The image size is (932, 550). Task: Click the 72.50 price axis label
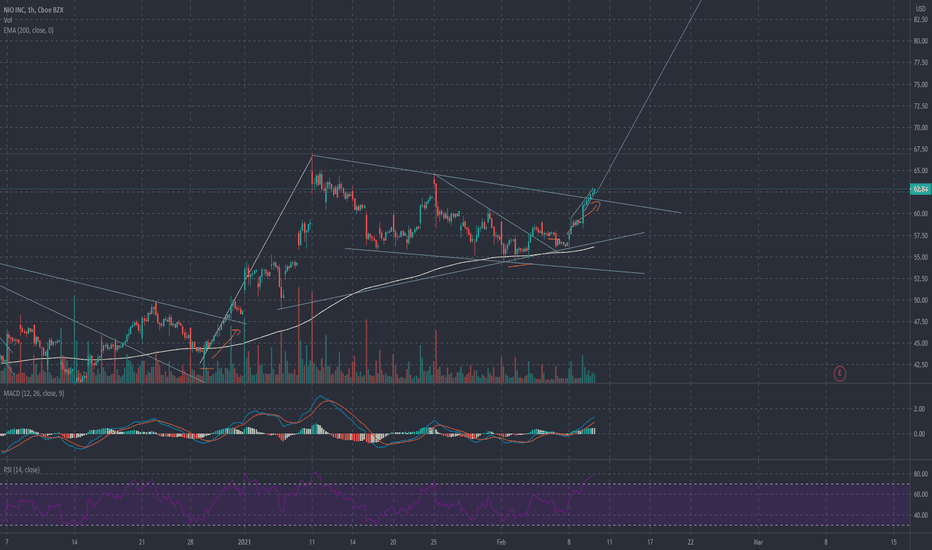[921, 106]
